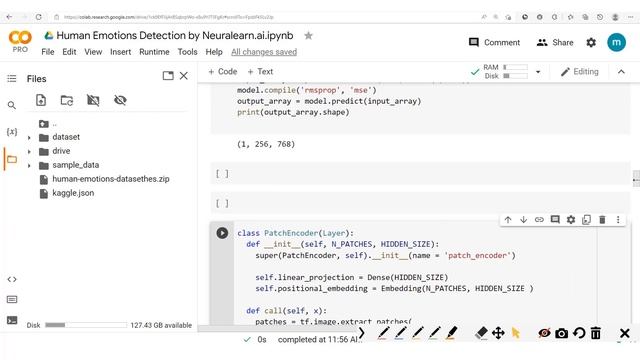Open the File menu

pos(48,52)
